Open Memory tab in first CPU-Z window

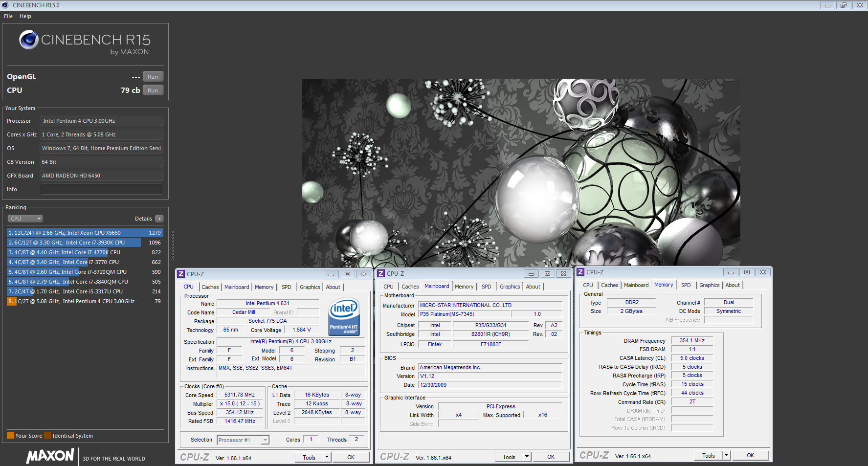coord(264,287)
